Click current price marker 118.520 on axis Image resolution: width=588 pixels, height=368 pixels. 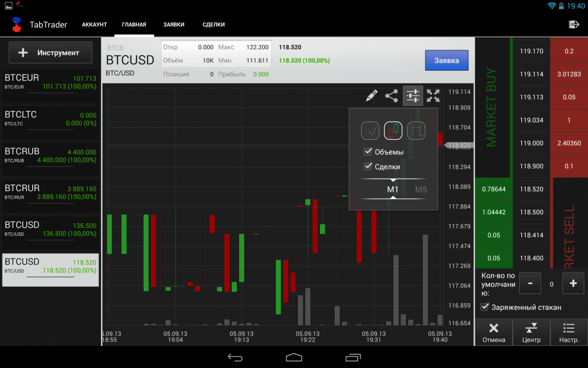pyautogui.click(x=459, y=145)
